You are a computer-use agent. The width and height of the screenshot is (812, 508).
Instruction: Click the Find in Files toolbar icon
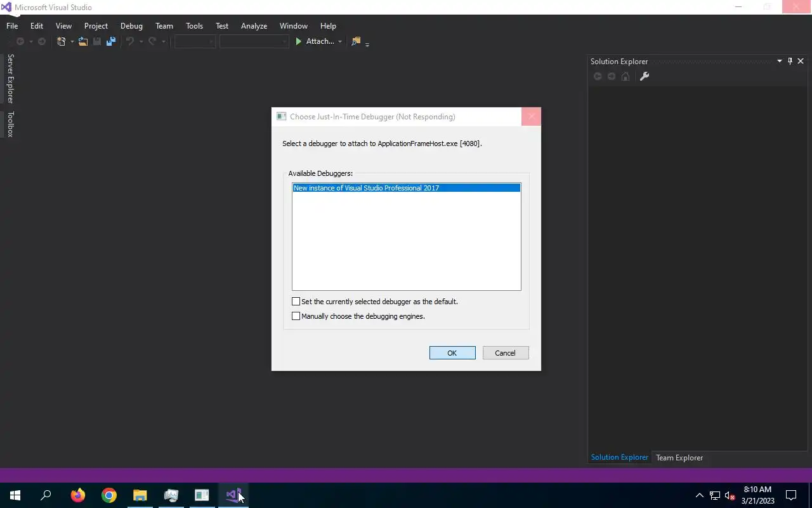pyautogui.click(x=356, y=41)
